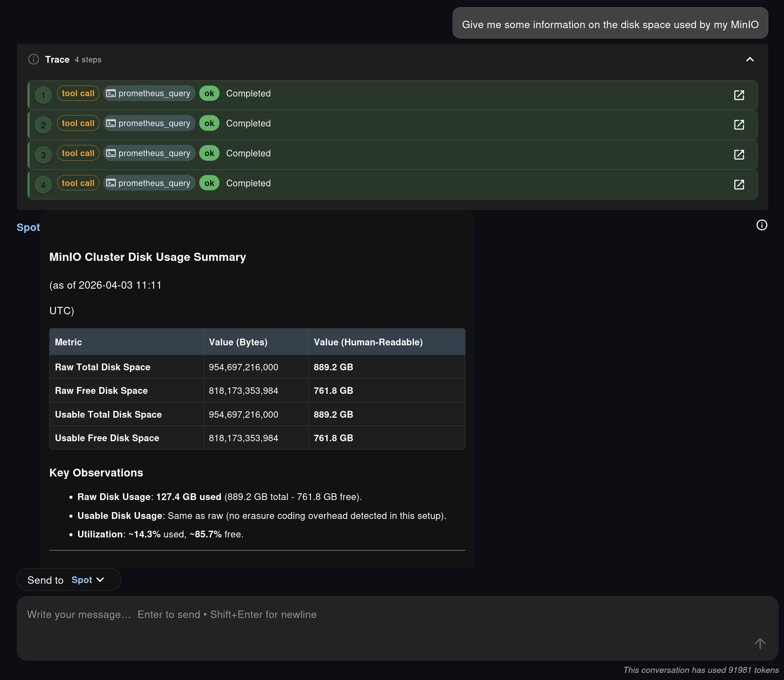
Task: Select step 3 prometheus_query tag
Action: [149, 153]
